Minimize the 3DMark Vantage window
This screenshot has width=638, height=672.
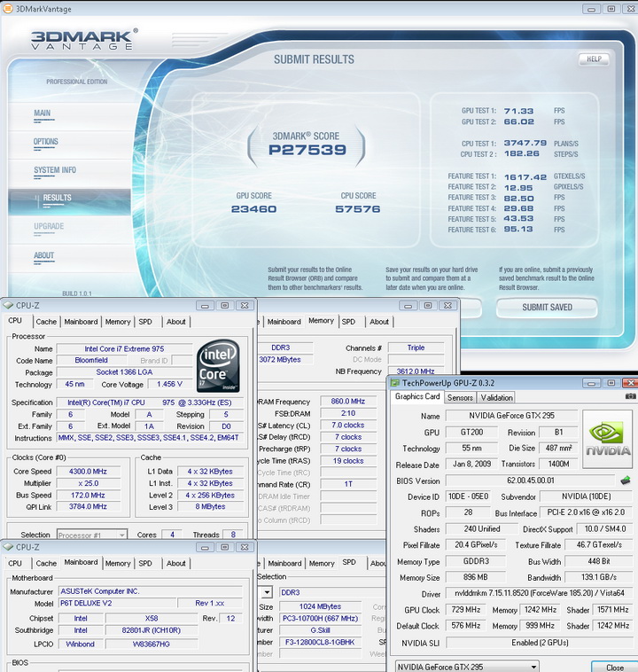point(591,9)
